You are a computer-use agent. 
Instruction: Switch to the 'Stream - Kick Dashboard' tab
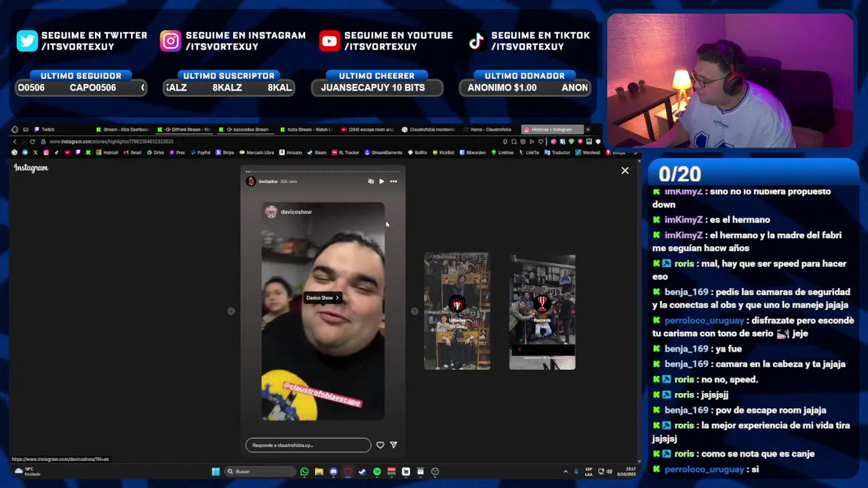point(123,129)
